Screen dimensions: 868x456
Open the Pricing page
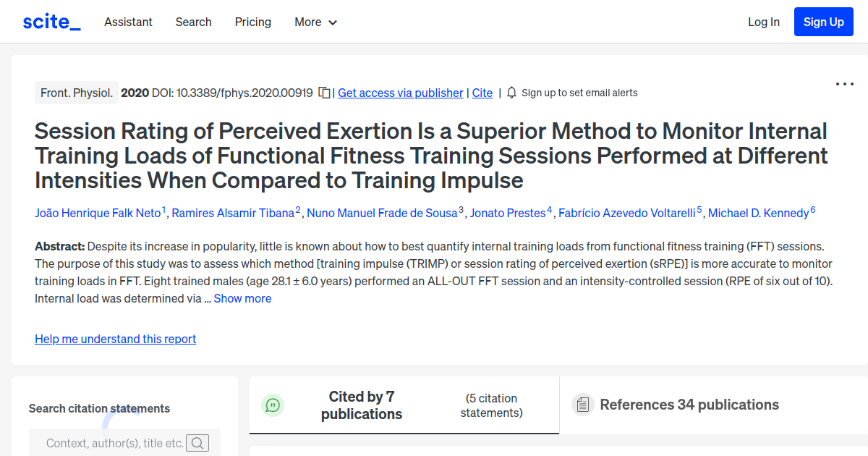[252, 22]
